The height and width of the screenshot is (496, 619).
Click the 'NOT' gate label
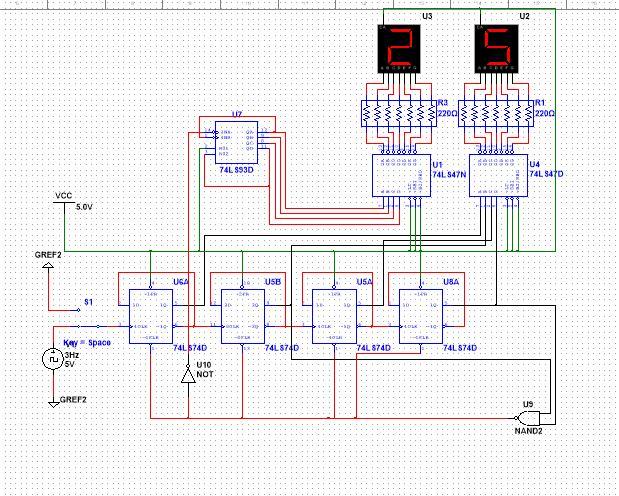point(205,374)
